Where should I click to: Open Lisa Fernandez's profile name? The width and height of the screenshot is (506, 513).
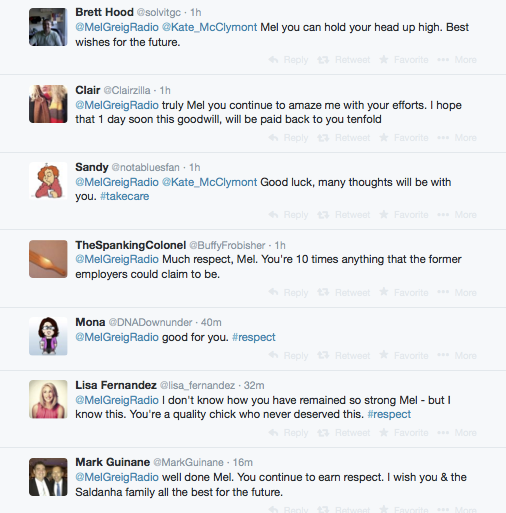(116, 385)
